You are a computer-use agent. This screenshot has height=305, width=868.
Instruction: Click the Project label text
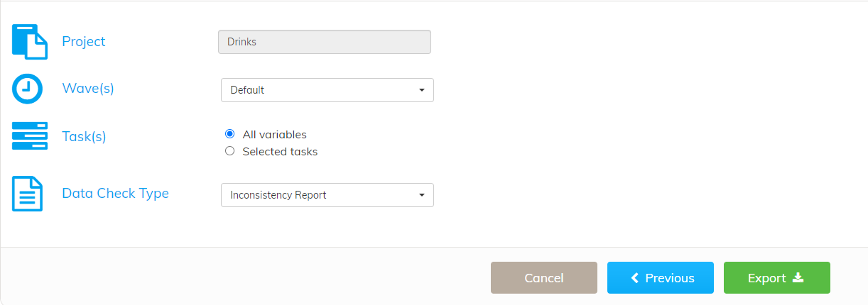pyautogui.click(x=84, y=42)
